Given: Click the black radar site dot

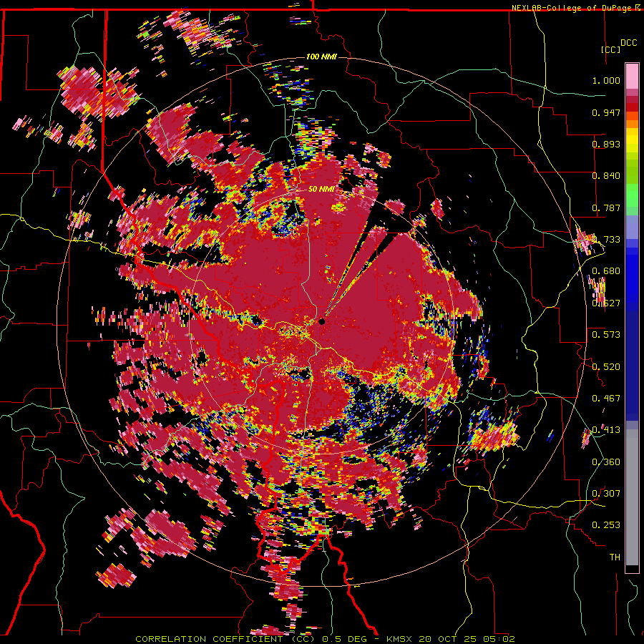Looking at the screenshot, I should pos(322,321).
